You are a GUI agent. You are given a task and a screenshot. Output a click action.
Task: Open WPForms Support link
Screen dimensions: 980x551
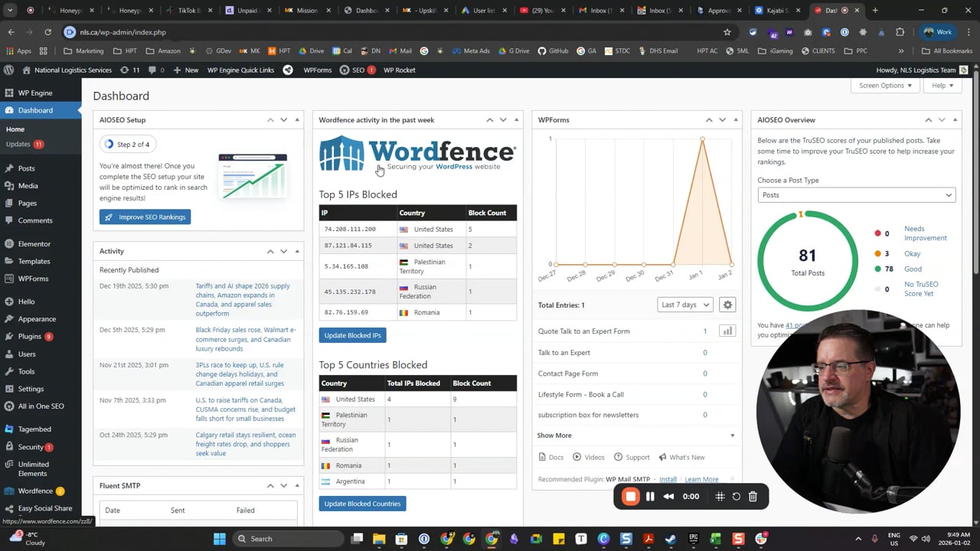pyautogui.click(x=632, y=457)
